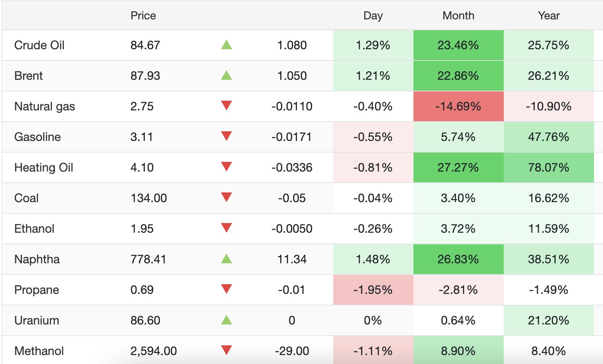Open the Naphtha commodity link
This screenshot has height=364, width=603.
point(37,260)
